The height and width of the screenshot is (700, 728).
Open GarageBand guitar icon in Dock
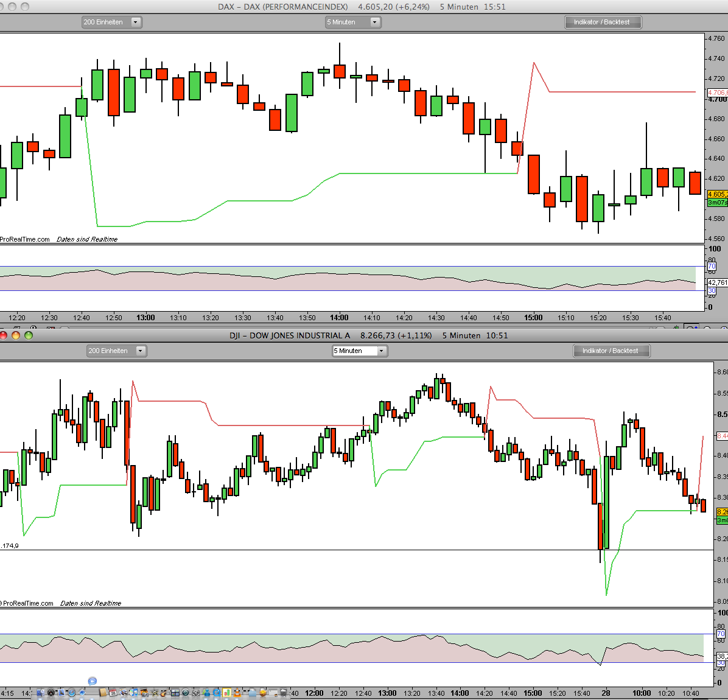[165, 693]
